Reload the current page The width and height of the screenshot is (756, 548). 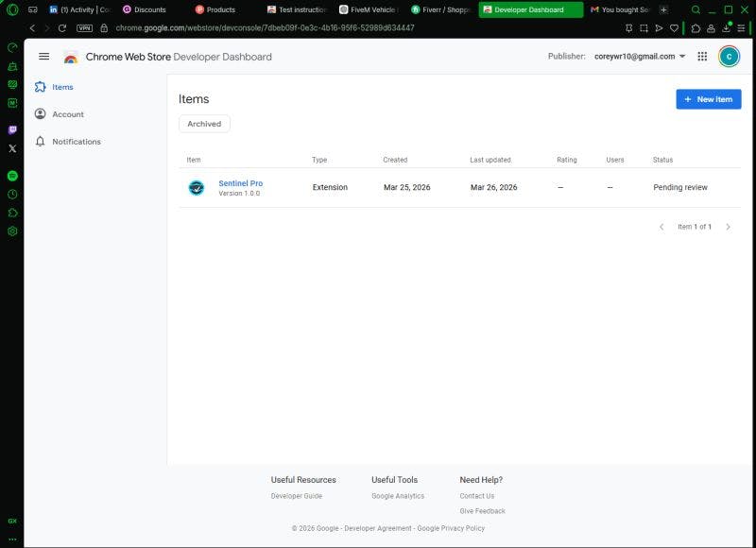(62, 28)
